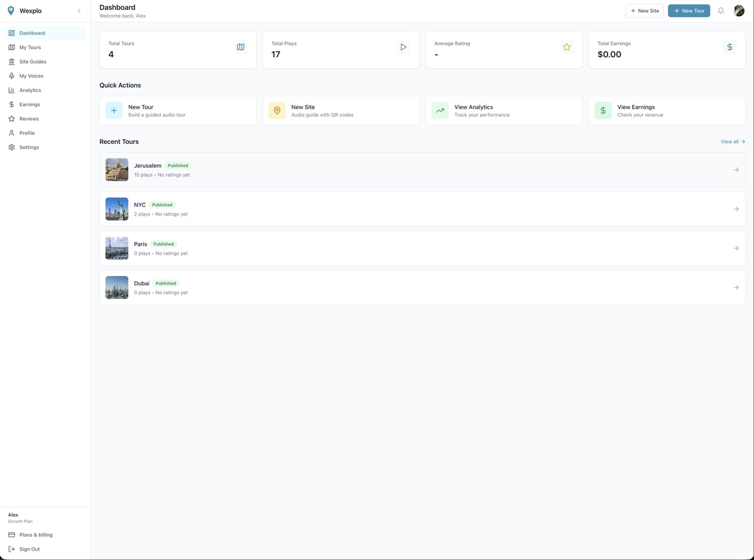Open the Analytics sidebar item
The image size is (754, 560).
tap(45, 90)
